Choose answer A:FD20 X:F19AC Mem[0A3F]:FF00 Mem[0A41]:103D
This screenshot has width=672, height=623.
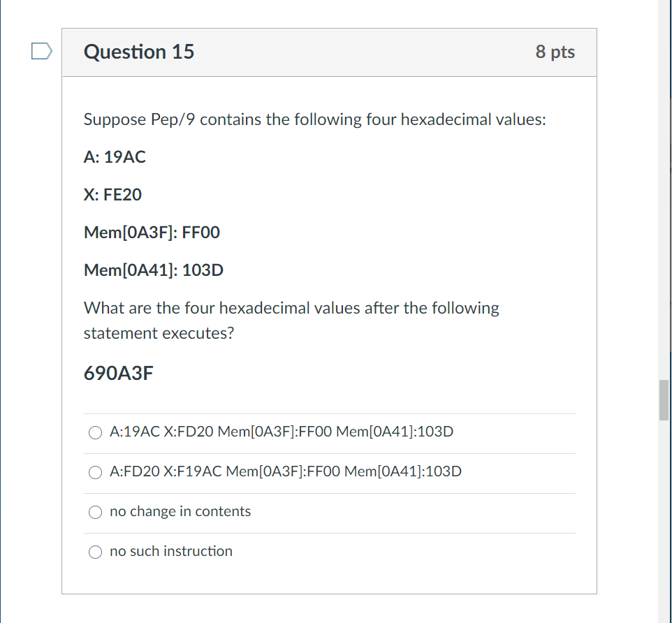(x=95, y=472)
